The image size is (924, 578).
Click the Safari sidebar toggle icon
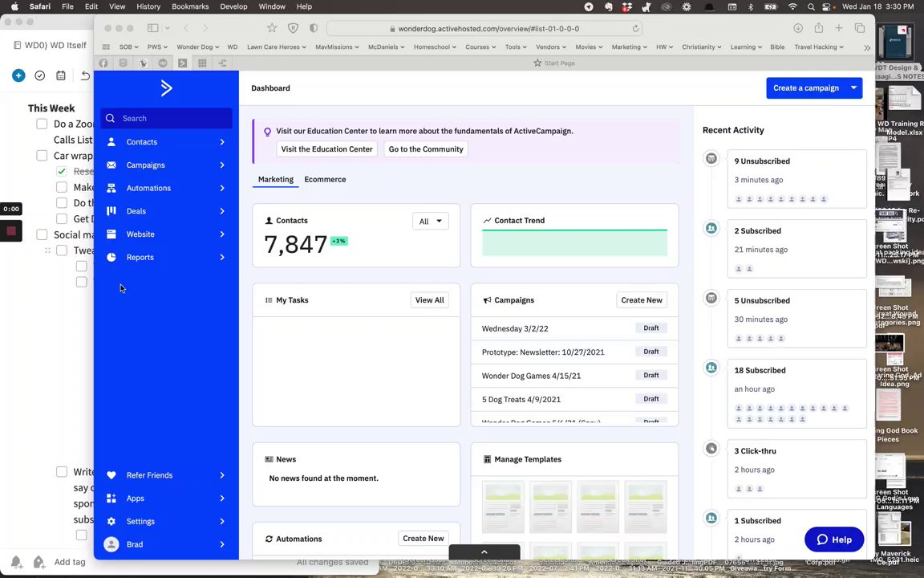point(152,28)
